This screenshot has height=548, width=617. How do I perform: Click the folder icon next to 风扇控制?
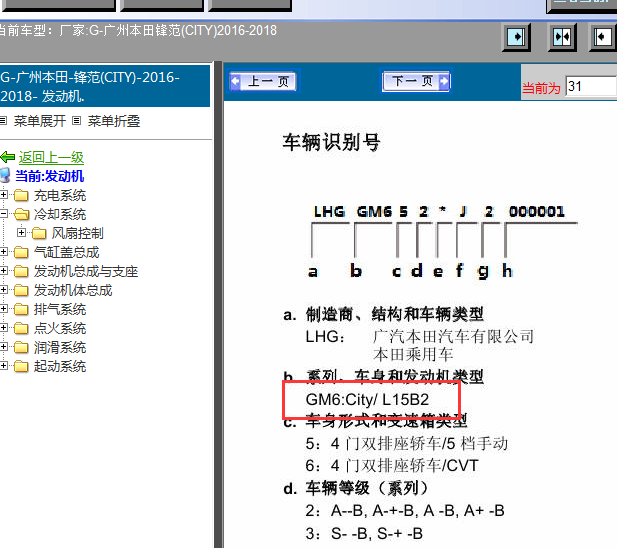pyautogui.click(x=39, y=233)
